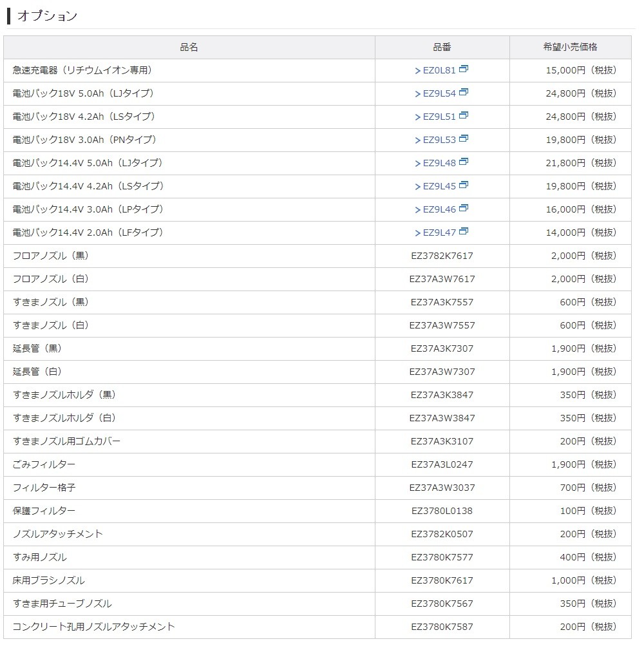Select すきまノズルホルダ（黒）product name

[64, 394]
